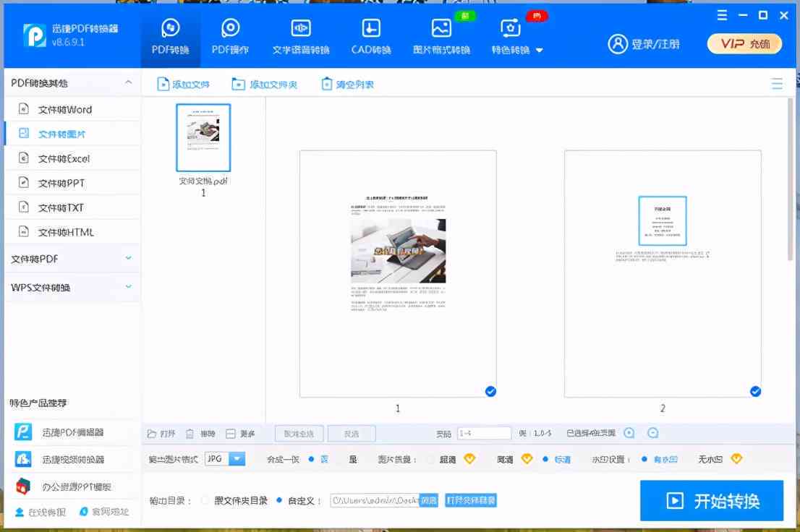The image size is (800, 532).
Task: Uncheck the page 1 selection checkmark
Action: [490, 391]
